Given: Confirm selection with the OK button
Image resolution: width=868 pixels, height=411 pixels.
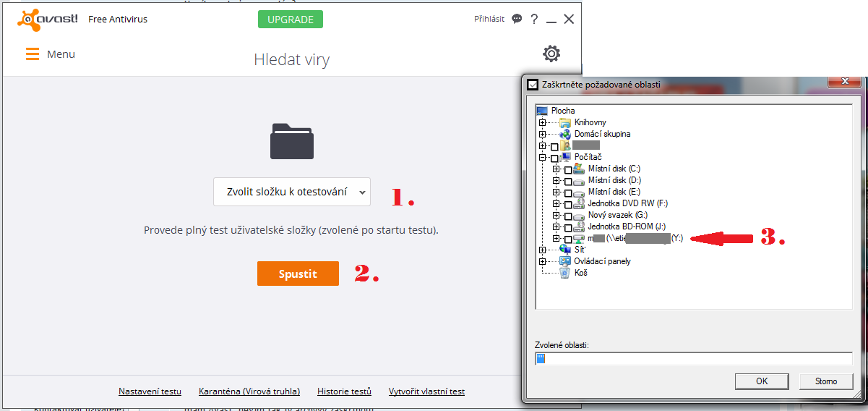Looking at the screenshot, I should (762, 381).
